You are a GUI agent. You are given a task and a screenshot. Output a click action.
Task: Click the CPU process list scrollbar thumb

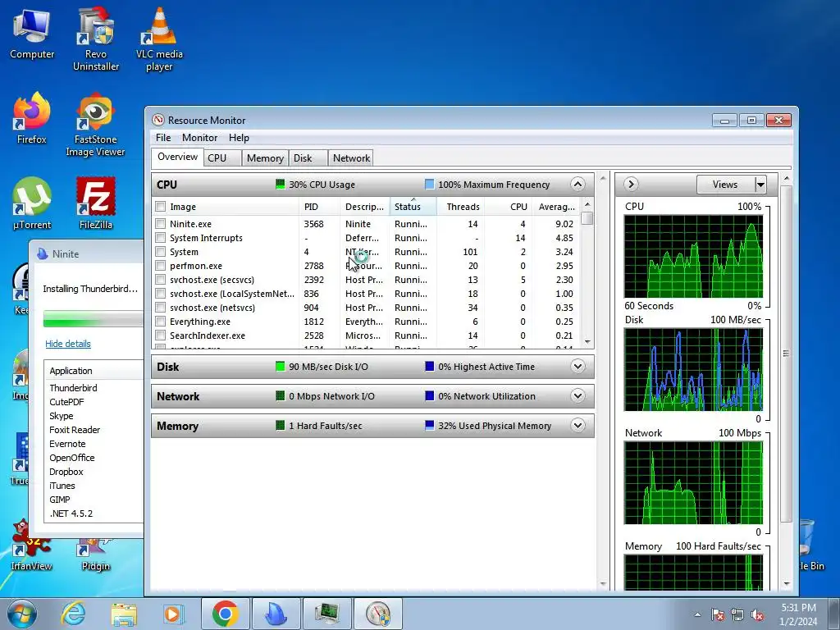tap(587, 218)
